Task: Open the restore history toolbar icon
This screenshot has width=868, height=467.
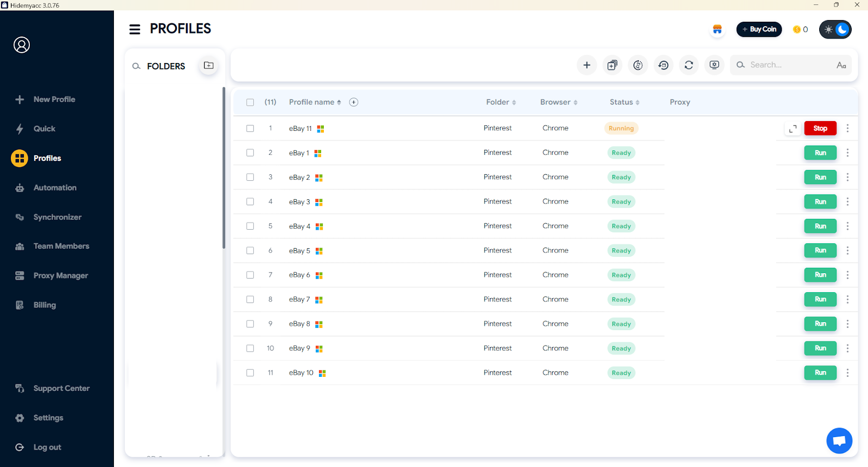Action: 663,65
